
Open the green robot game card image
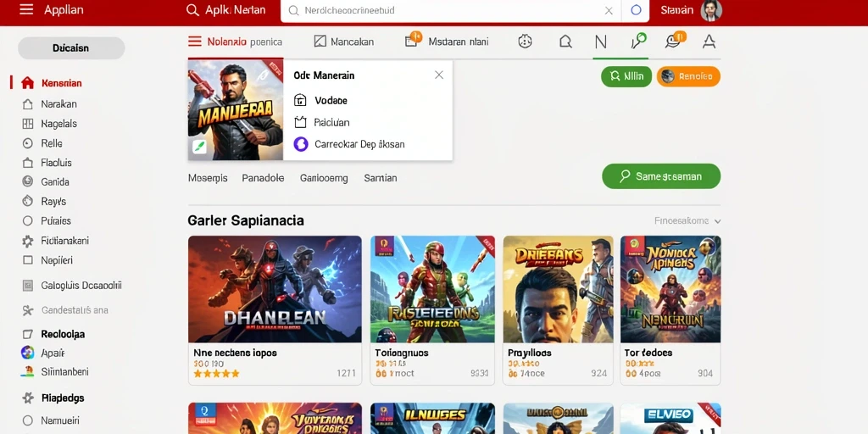coord(432,289)
